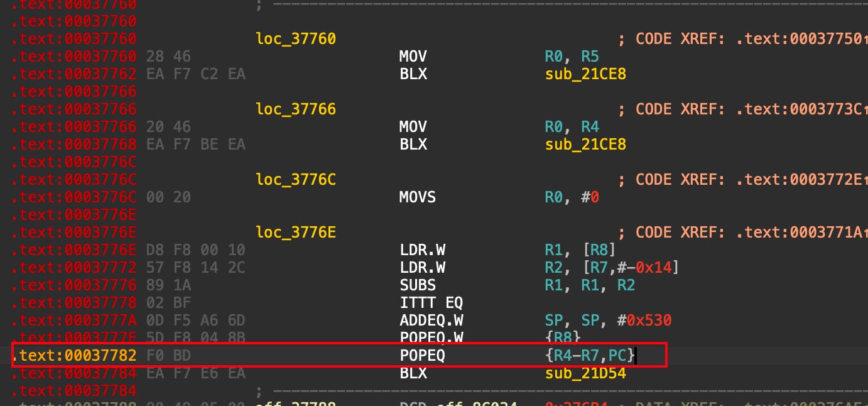This screenshot has width=868, height=406.
Task: Click the bytes 57 F8 14 2C
Action: [x=195, y=268]
